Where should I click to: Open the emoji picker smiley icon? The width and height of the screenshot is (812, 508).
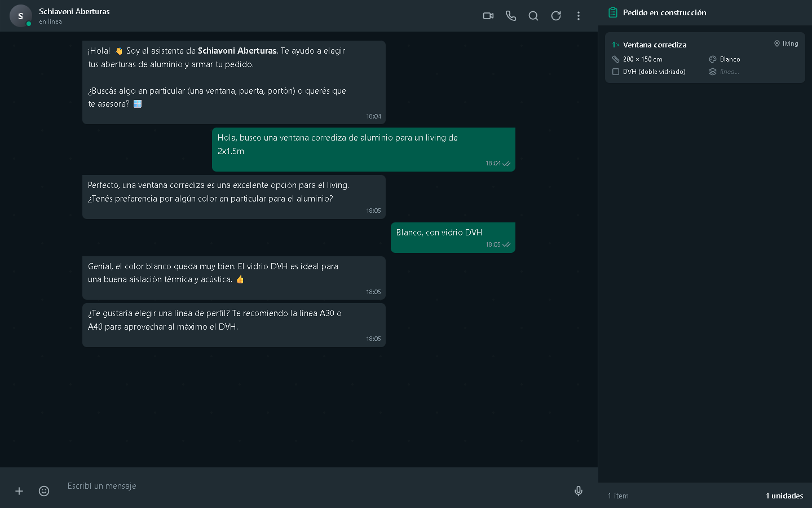pyautogui.click(x=44, y=491)
